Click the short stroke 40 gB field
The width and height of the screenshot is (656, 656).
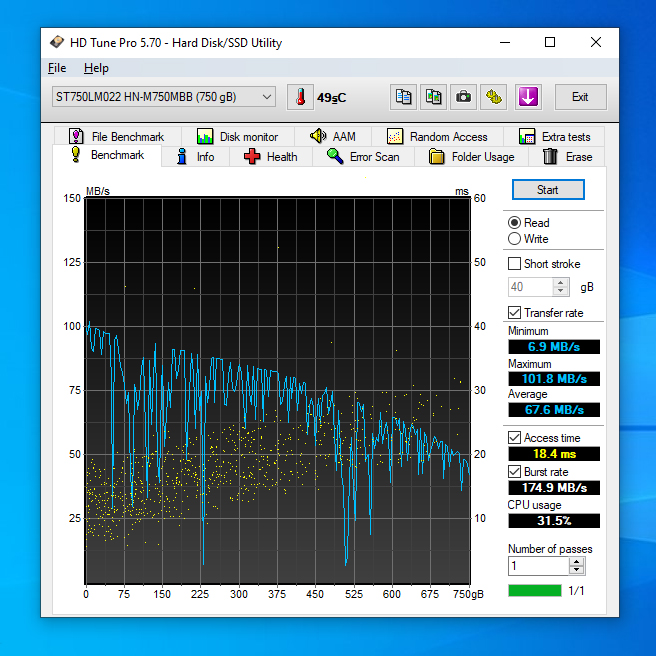coord(530,287)
